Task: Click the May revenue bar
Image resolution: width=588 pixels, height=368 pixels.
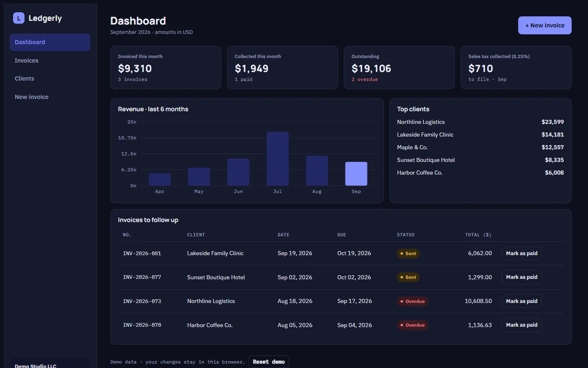Action: pyautogui.click(x=199, y=177)
